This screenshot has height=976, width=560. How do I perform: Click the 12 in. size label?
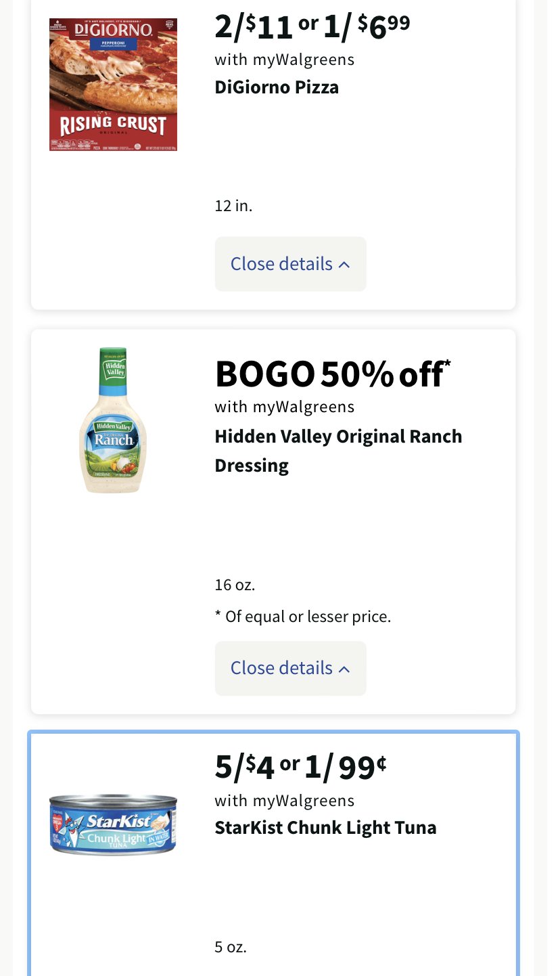[233, 206]
